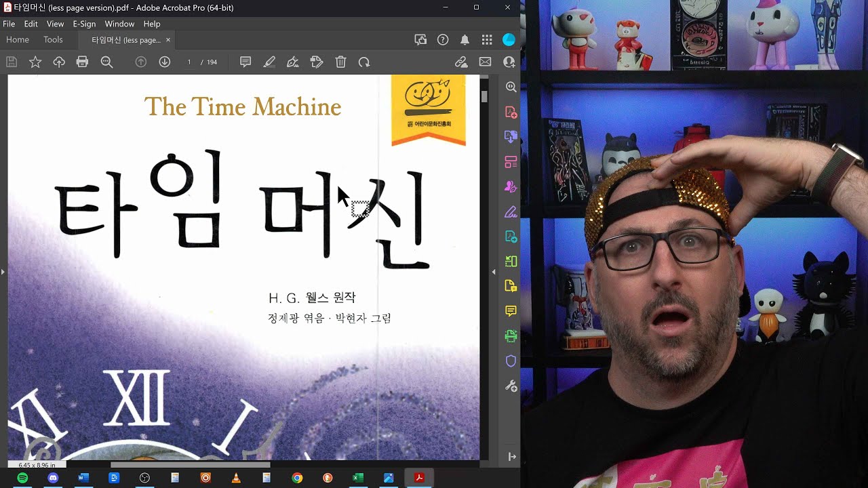Screen dimensions: 868x488
Task: Open the Export PDF tool in right pane
Action: (x=511, y=237)
